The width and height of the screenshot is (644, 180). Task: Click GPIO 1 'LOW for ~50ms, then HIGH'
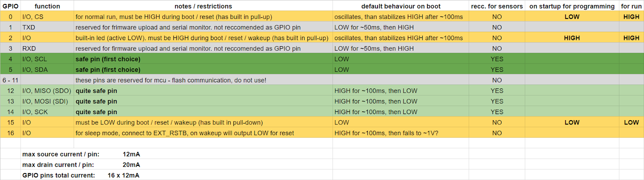tap(401, 27)
